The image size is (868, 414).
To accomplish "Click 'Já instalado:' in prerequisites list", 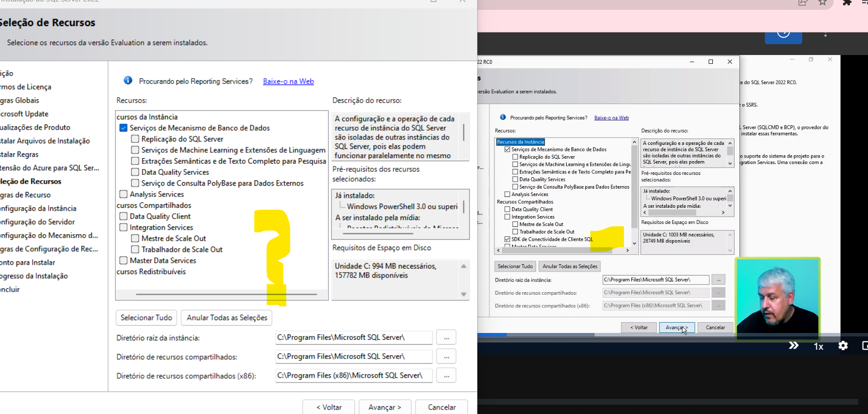I will (x=355, y=195).
